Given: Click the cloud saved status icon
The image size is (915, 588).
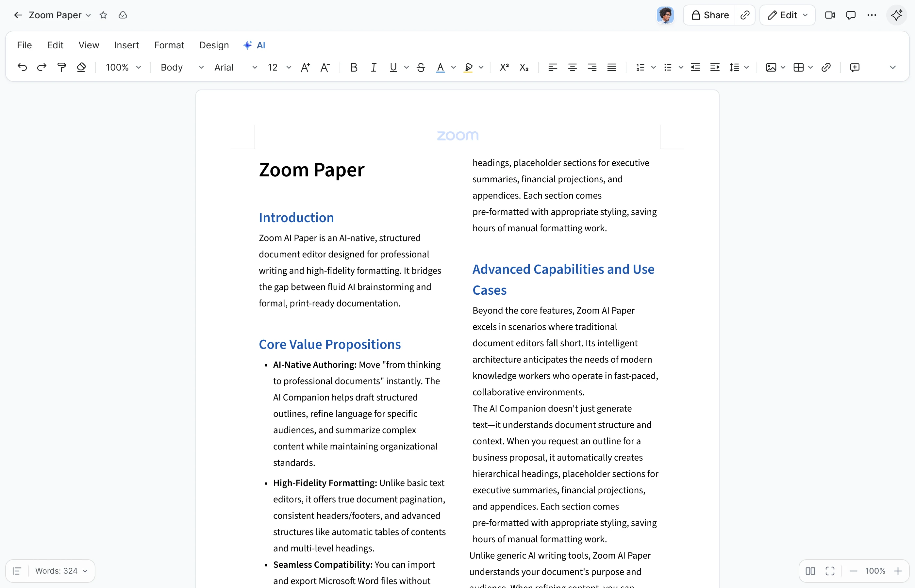Looking at the screenshot, I should [x=123, y=15].
